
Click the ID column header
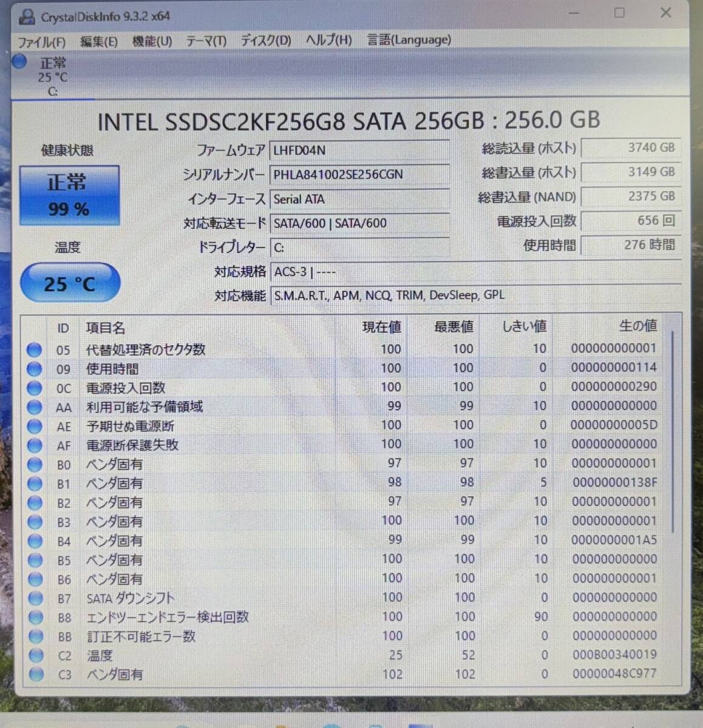(63, 328)
